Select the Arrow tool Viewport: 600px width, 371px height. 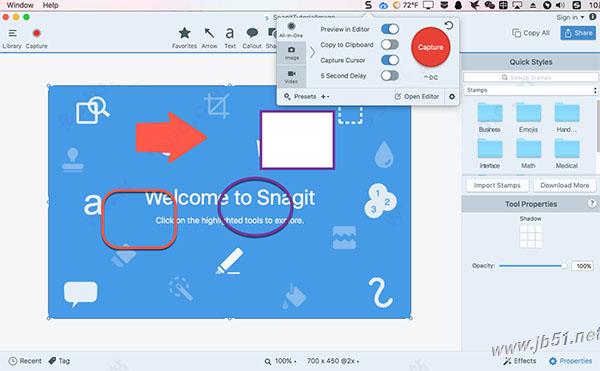209,37
